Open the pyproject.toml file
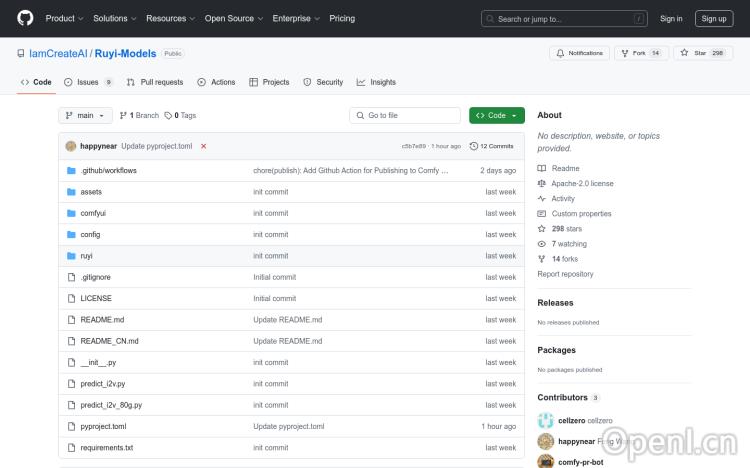 coord(103,426)
